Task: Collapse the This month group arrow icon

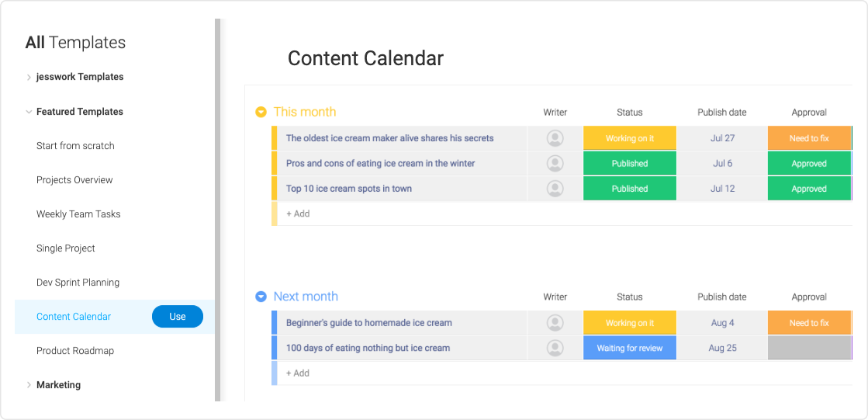Action: [261, 112]
